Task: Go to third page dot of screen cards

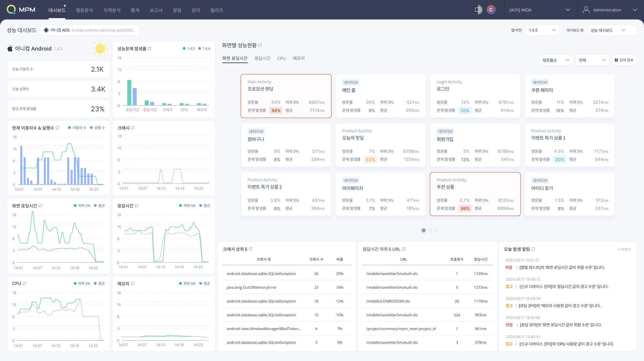Action: (436, 230)
